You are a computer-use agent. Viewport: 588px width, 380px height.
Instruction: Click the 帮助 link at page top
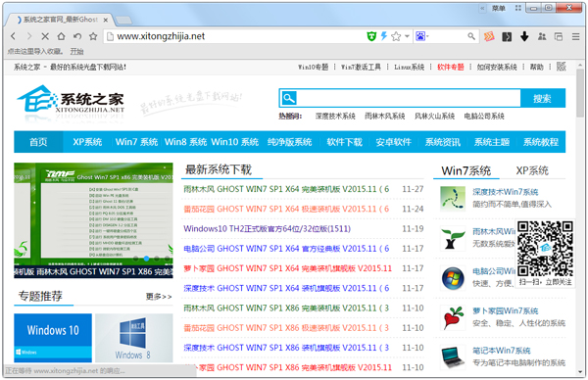pyautogui.click(x=537, y=67)
